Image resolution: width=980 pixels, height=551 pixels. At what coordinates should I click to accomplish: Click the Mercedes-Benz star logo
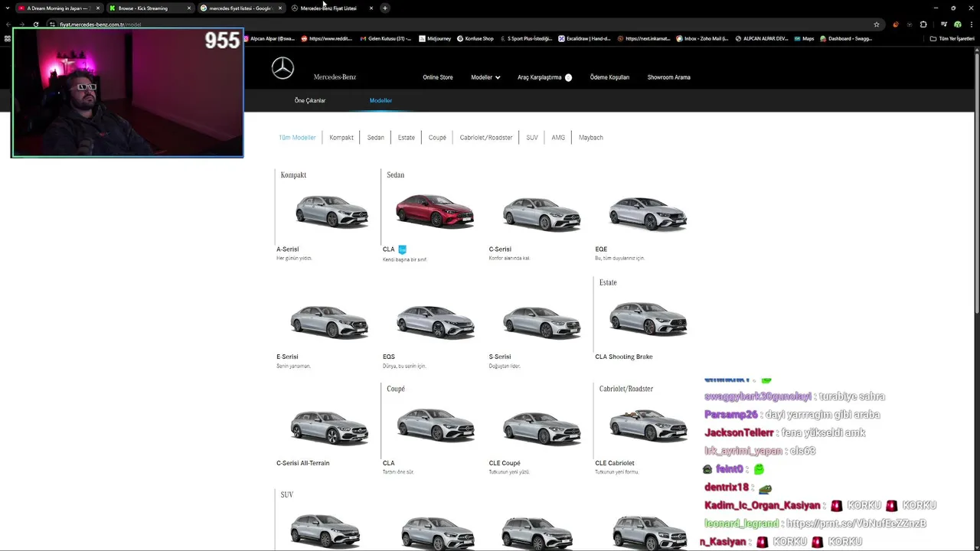click(x=283, y=68)
